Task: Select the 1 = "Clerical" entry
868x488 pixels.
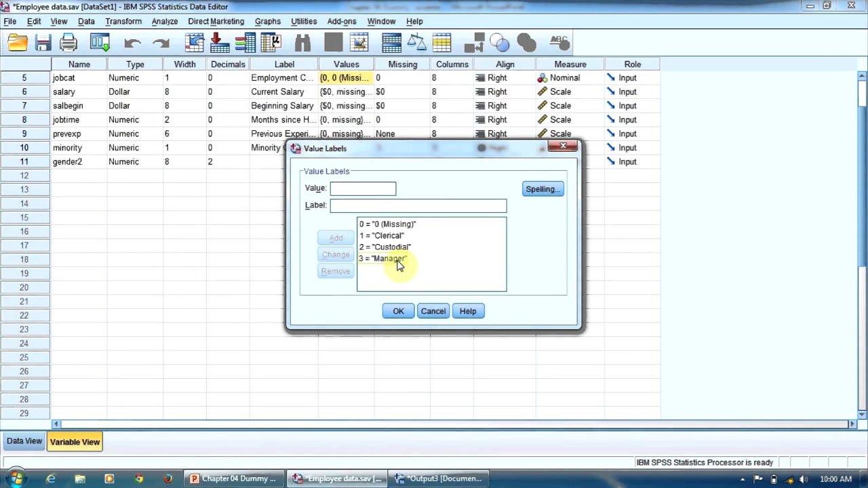Action: pos(381,236)
